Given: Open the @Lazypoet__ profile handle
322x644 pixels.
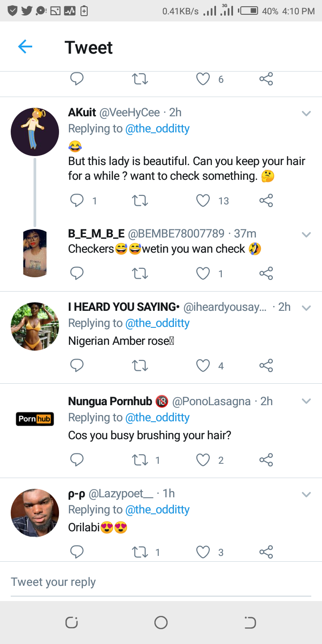Looking at the screenshot, I should (121, 494).
